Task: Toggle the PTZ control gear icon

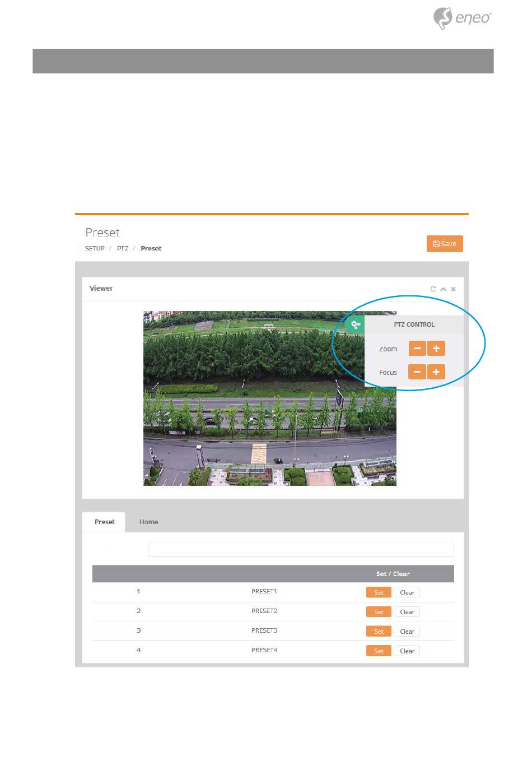Action: [x=356, y=324]
